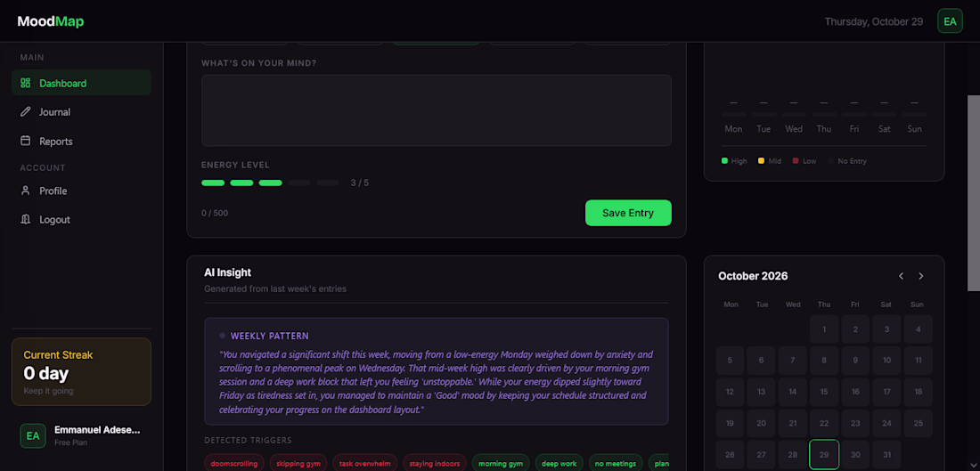Click the page vertical scrollbar
The image size is (980, 471).
973,193
